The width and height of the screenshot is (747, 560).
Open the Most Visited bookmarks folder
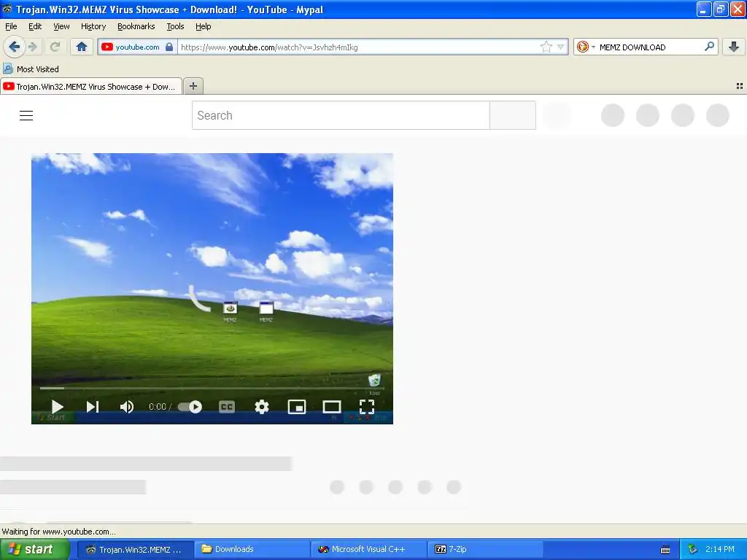tap(31, 69)
